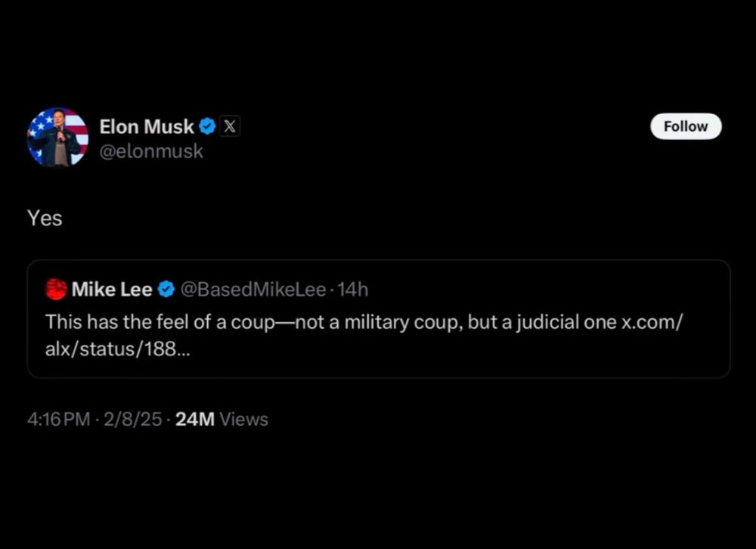The height and width of the screenshot is (549, 756).
Task: Open Mike Lee's red avatar icon
Action: pos(56,289)
